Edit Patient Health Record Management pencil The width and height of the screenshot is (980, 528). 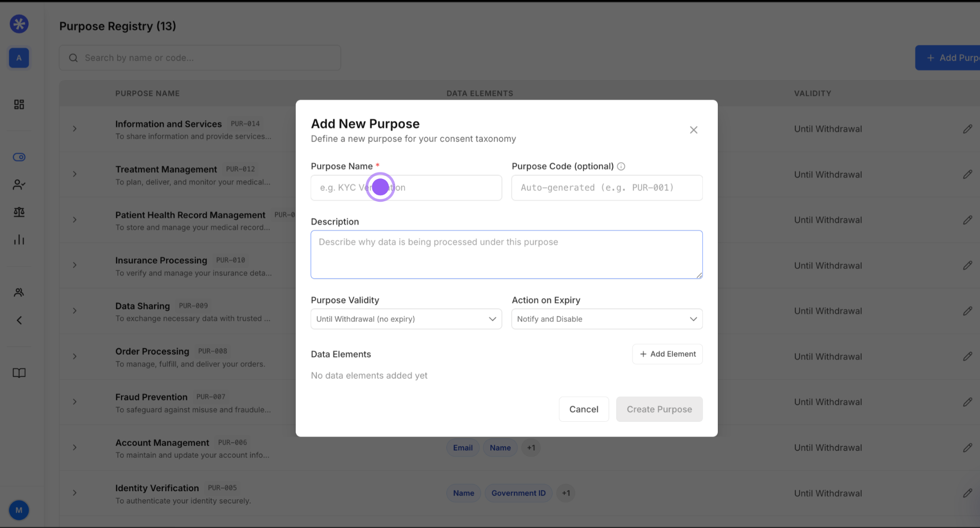(x=968, y=220)
